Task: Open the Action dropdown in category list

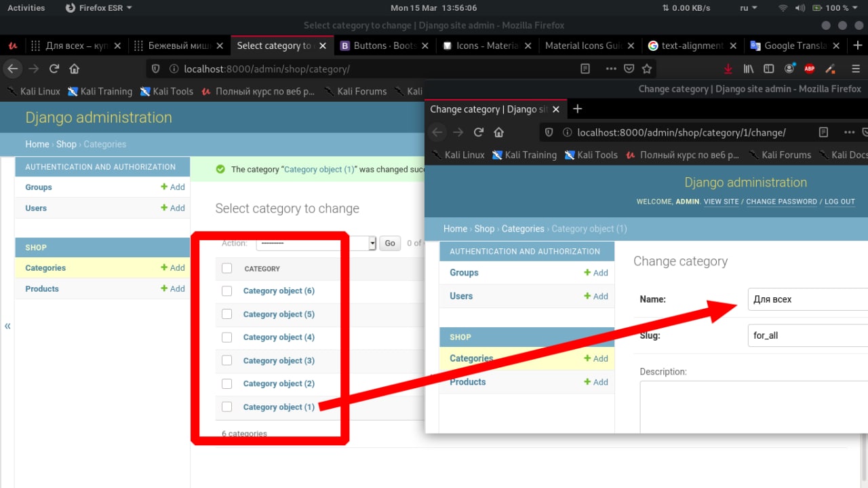Action: [316, 243]
